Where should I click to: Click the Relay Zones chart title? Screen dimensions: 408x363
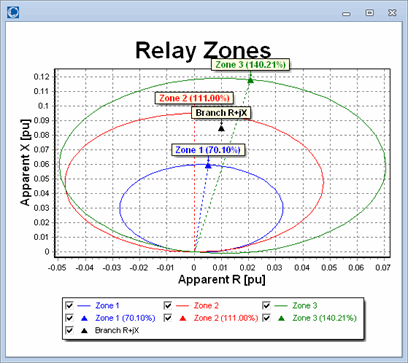tap(203, 51)
